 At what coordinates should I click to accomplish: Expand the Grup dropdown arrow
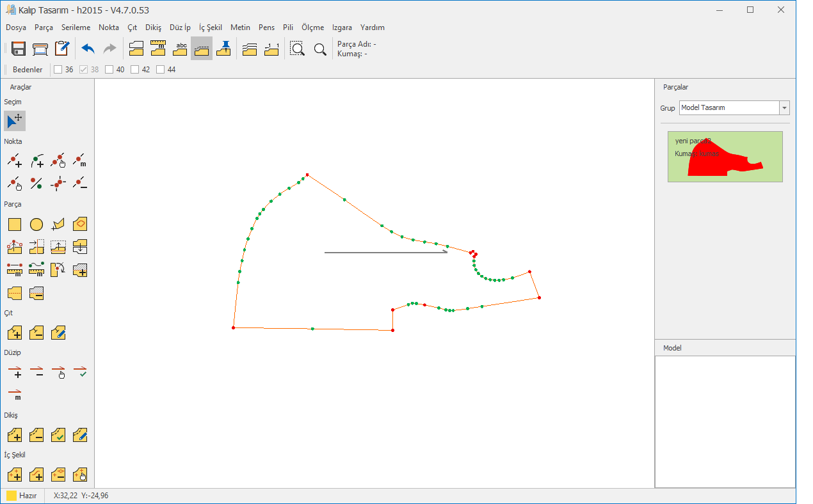coord(784,108)
